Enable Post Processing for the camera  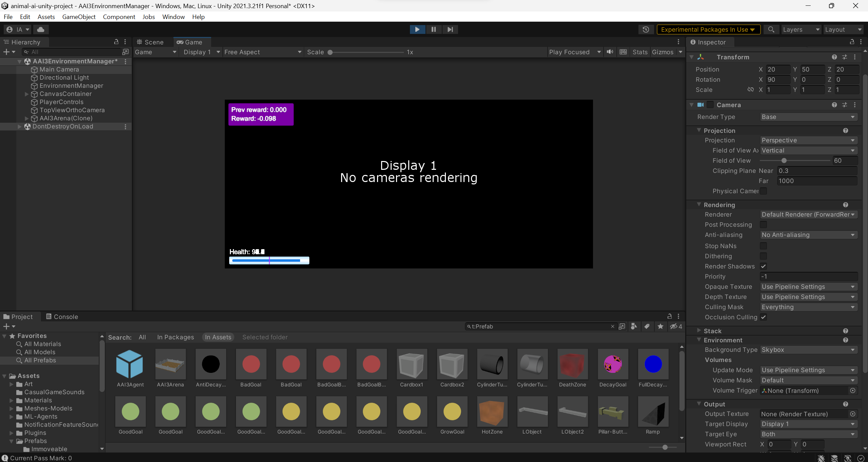pos(764,224)
